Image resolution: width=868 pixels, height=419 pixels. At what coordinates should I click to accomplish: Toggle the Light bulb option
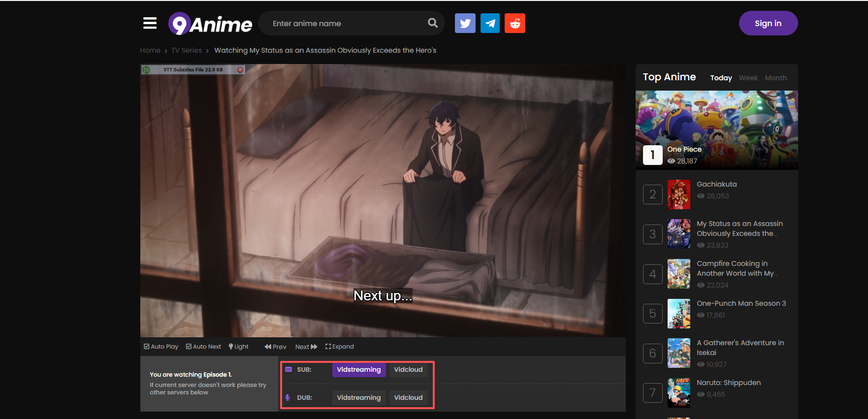tap(238, 347)
